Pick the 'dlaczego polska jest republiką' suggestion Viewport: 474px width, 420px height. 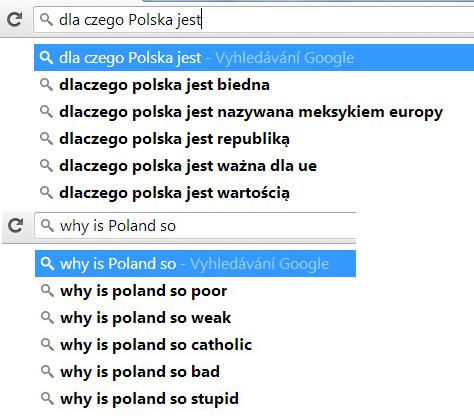(x=254, y=139)
